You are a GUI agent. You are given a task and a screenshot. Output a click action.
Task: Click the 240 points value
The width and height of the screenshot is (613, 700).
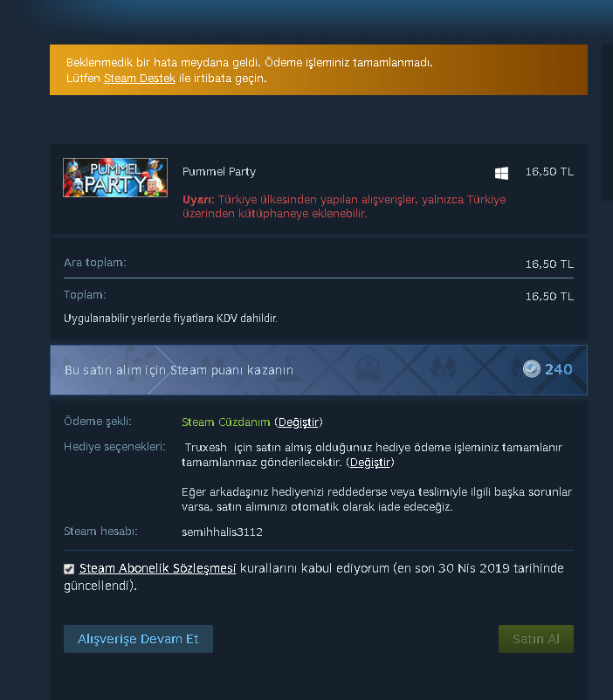[x=559, y=369]
